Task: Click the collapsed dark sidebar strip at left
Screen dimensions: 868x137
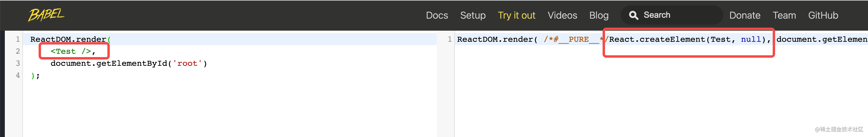Action: point(2,84)
